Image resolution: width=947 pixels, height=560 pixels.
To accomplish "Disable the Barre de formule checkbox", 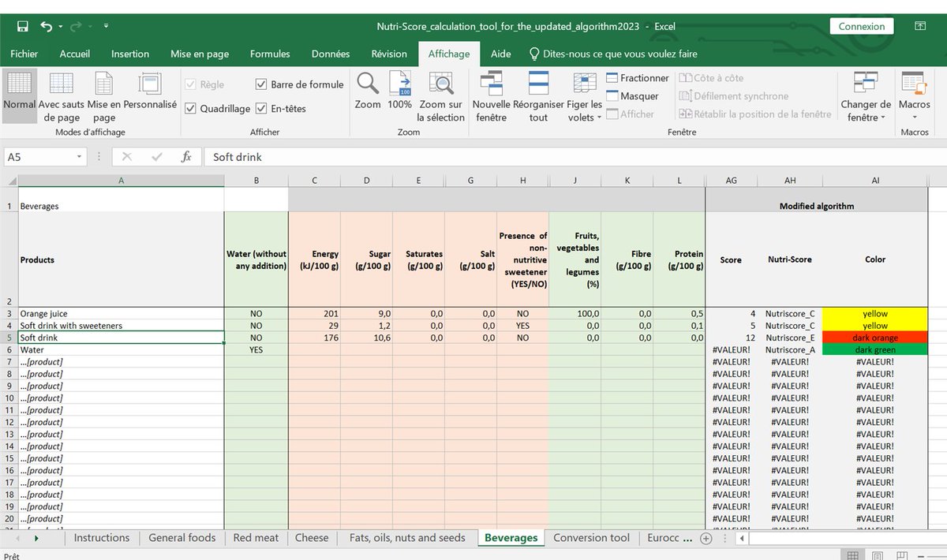I will pos(263,84).
